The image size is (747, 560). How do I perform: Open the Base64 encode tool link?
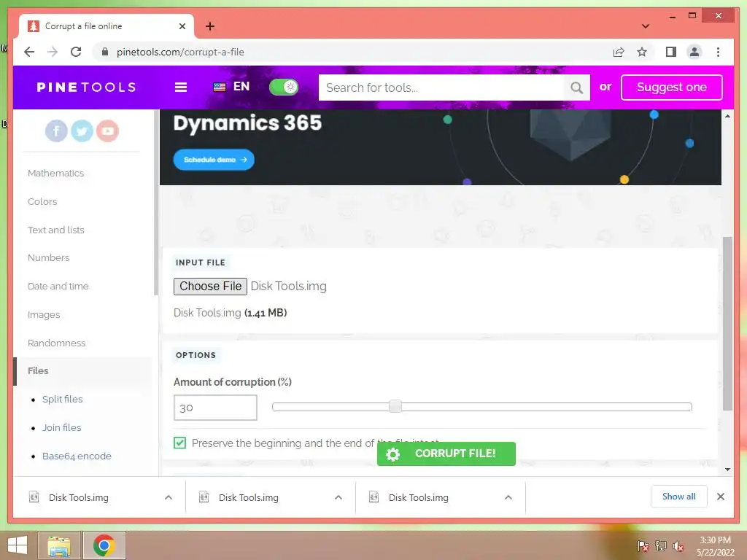pyautogui.click(x=76, y=456)
